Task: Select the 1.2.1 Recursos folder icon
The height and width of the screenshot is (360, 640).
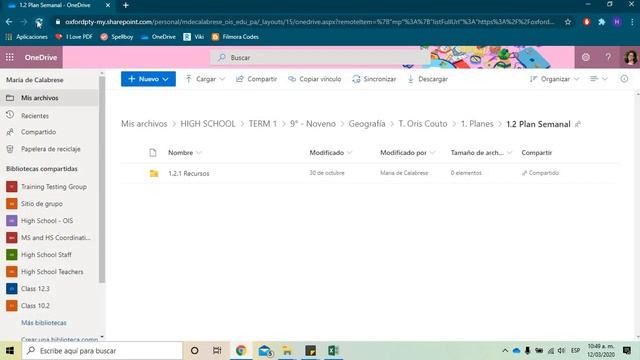Action: (154, 173)
